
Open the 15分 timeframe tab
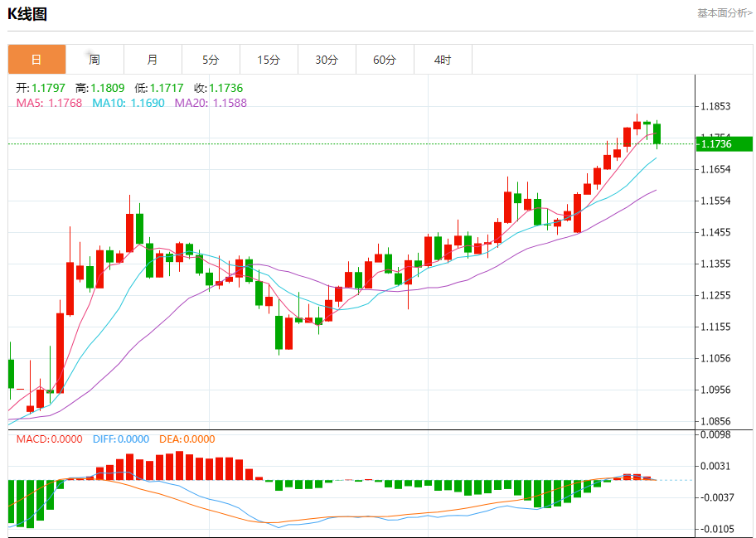[269, 60]
